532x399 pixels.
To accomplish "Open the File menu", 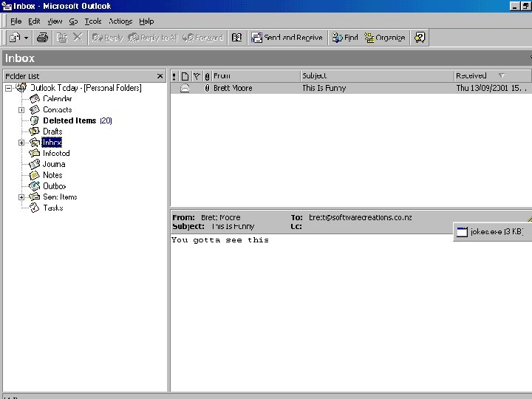I will [16, 21].
